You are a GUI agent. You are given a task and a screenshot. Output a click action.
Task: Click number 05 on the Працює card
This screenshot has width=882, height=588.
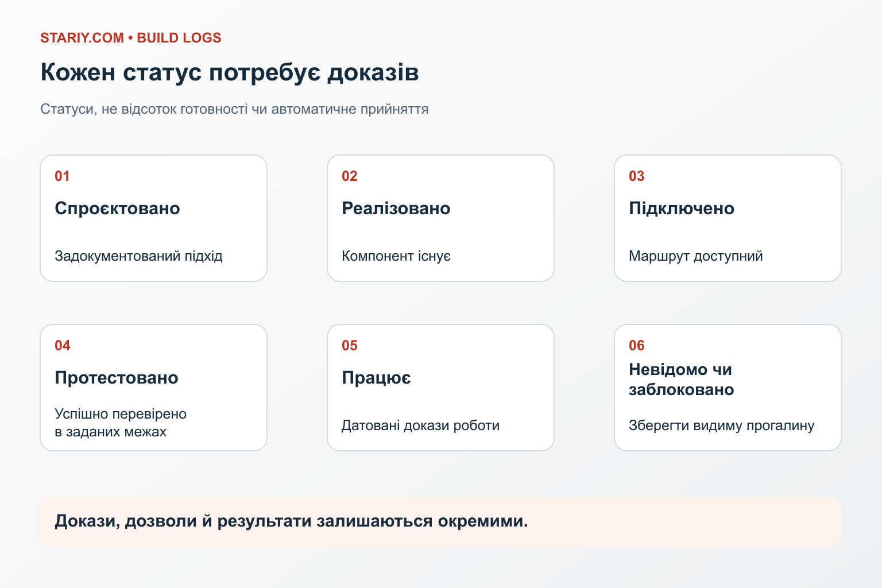349,346
